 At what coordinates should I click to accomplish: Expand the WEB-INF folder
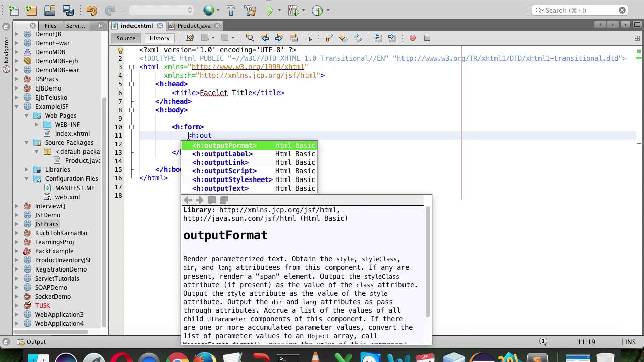36,124
